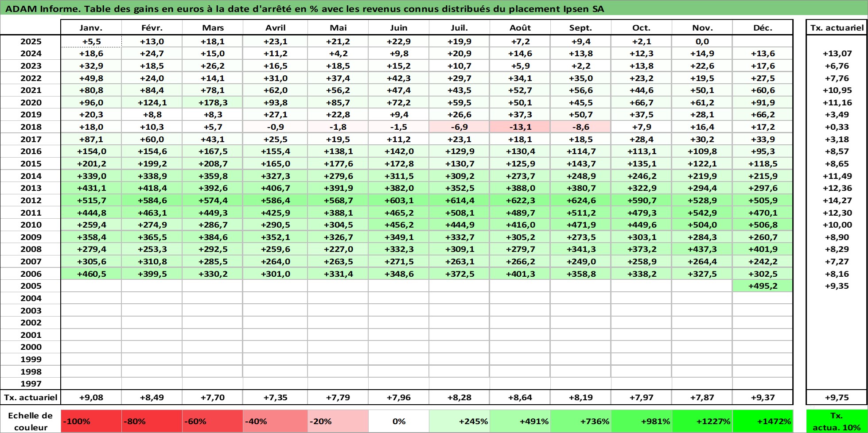Select the 'Tx. actuariel' column header at the right
Image resolution: width=868 pixels, height=433 pixels.
[837, 27]
